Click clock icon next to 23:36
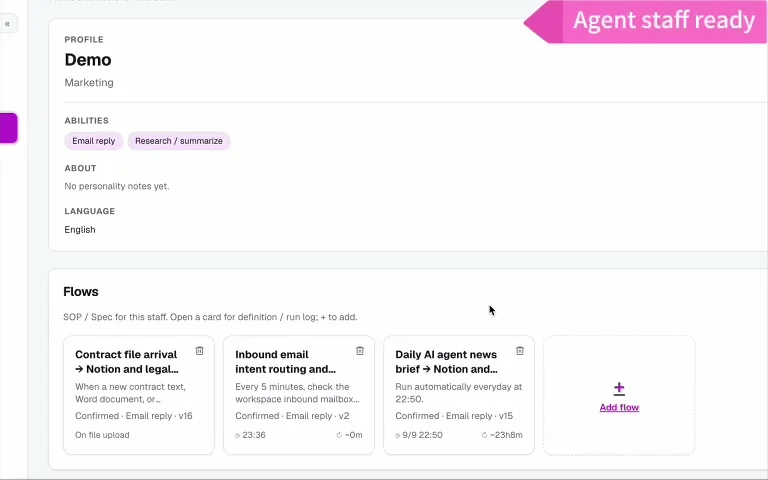768x480 pixels. click(x=238, y=435)
